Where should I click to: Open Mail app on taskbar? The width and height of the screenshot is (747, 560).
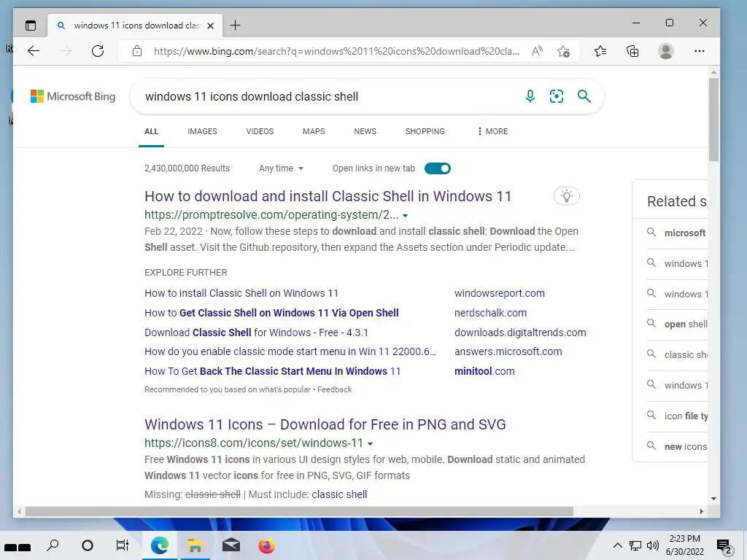point(231,545)
